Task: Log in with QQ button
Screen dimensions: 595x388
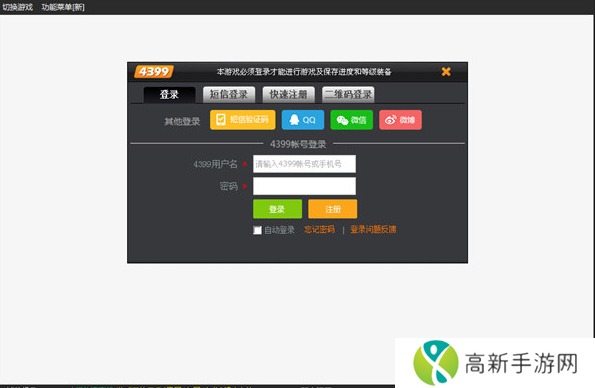Action: (303, 120)
